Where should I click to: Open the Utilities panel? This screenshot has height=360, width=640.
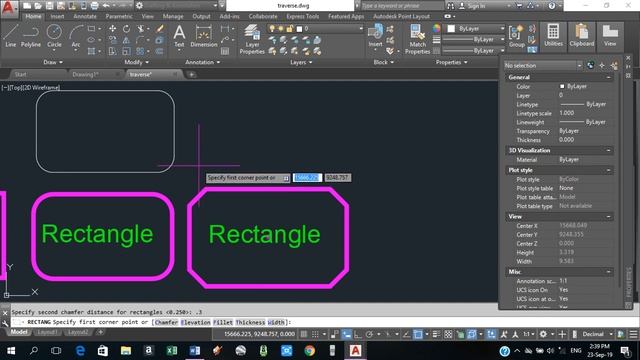[x=553, y=36]
